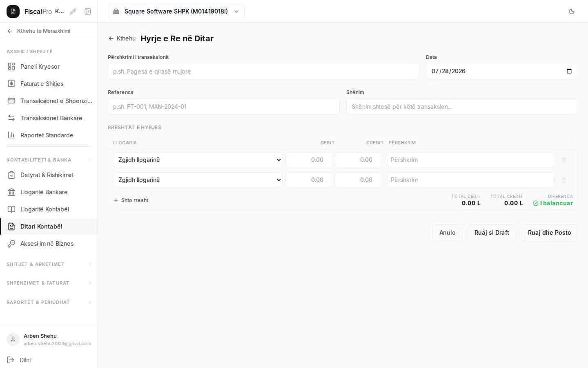Click the pencil edit icon beside FiscalPro
The width and height of the screenshot is (588, 368).
(x=73, y=11)
